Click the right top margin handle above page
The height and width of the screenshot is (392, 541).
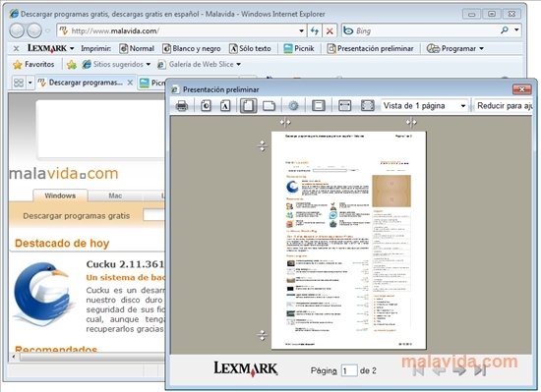[411, 122]
